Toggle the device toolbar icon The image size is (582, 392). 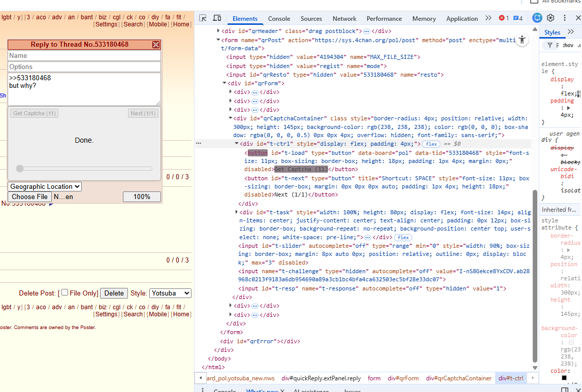tap(217, 18)
